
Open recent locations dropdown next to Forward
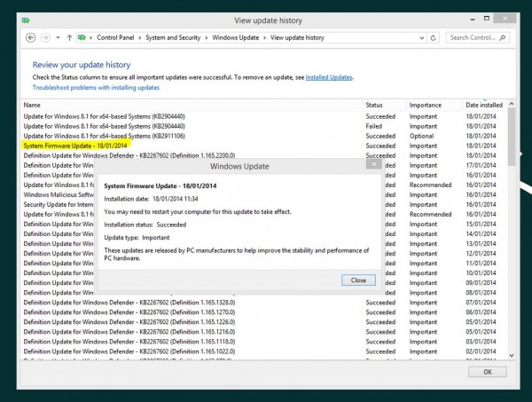(x=58, y=37)
